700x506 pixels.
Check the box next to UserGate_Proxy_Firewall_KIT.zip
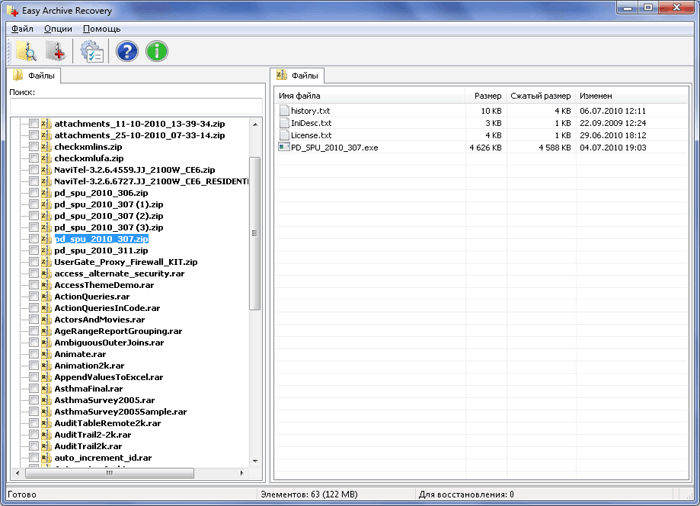click(x=34, y=262)
